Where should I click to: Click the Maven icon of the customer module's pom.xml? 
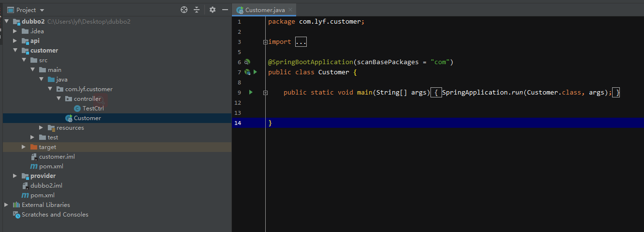(x=34, y=166)
